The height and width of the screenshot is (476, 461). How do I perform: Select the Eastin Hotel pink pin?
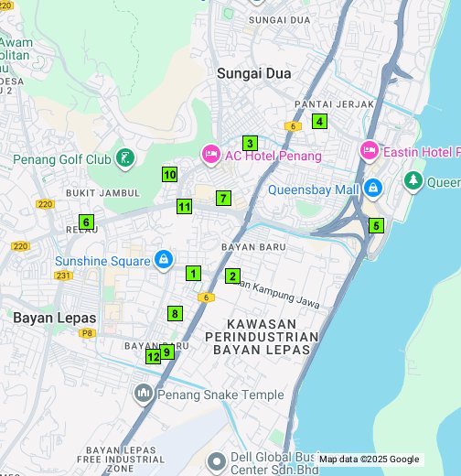pos(370,151)
